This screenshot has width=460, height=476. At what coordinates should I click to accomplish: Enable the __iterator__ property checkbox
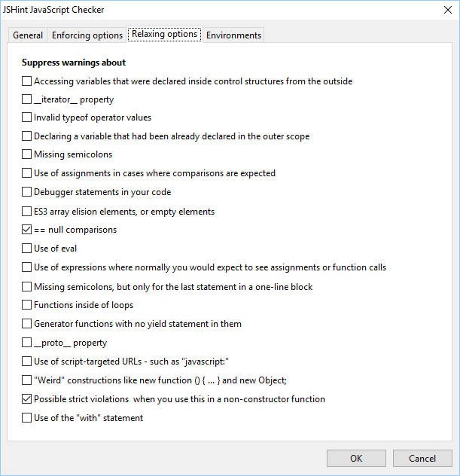pyautogui.click(x=27, y=99)
